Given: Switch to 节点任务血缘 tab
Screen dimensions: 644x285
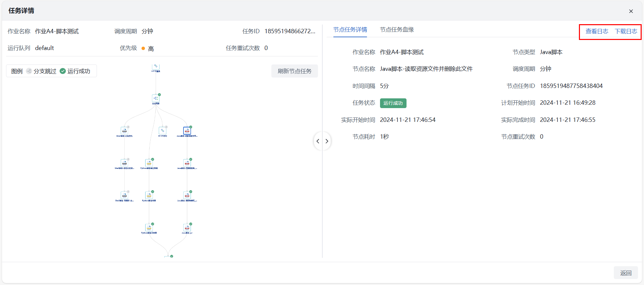Looking at the screenshot, I should click(x=397, y=30).
